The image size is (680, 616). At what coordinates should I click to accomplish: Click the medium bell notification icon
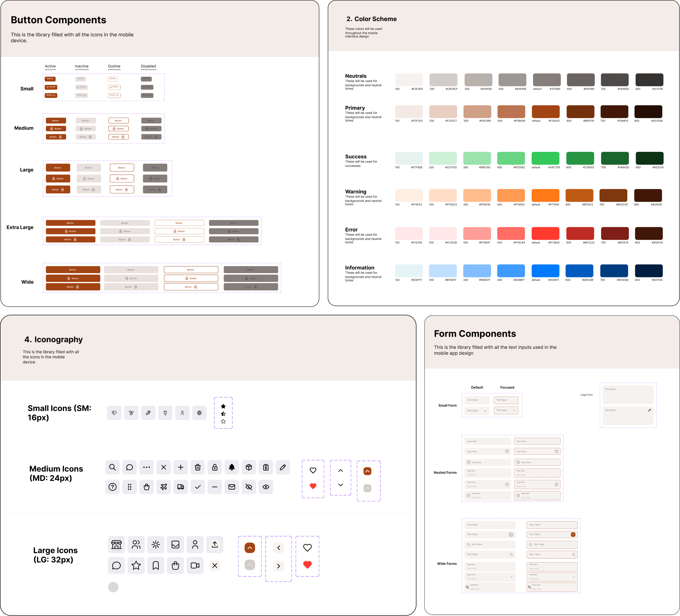tap(232, 467)
